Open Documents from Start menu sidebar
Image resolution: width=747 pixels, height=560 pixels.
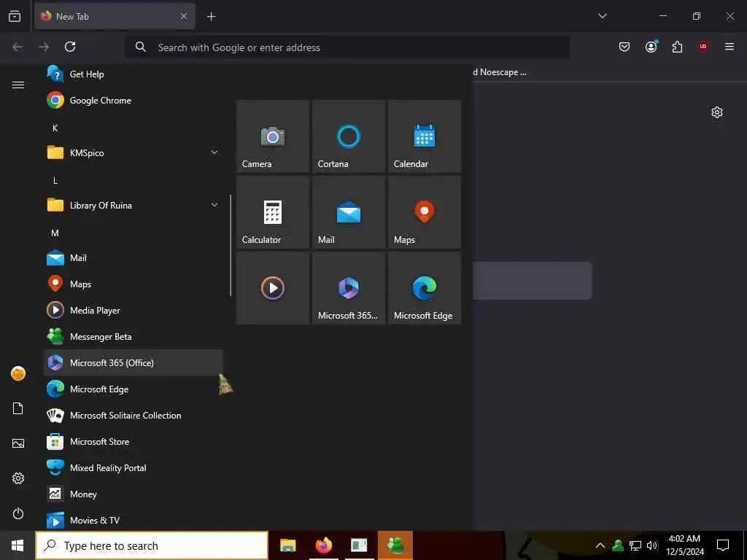click(x=18, y=408)
